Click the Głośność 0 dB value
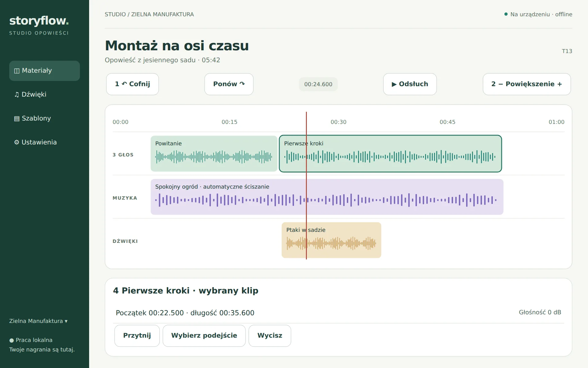 pyautogui.click(x=540, y=312)
